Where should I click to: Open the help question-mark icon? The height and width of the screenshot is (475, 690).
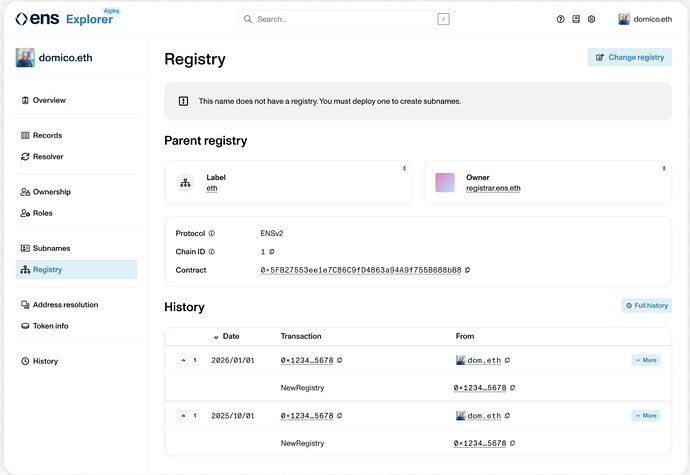(x=560, y=19)
